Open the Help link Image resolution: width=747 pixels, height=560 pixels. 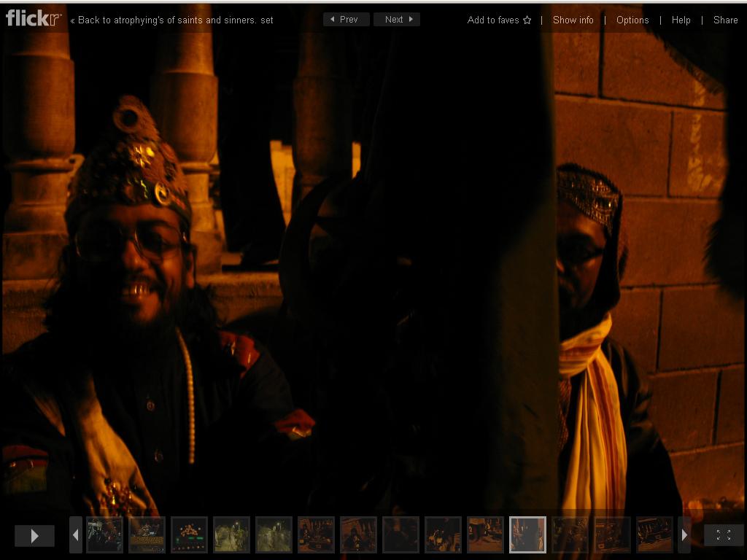(x=681, y=20)
